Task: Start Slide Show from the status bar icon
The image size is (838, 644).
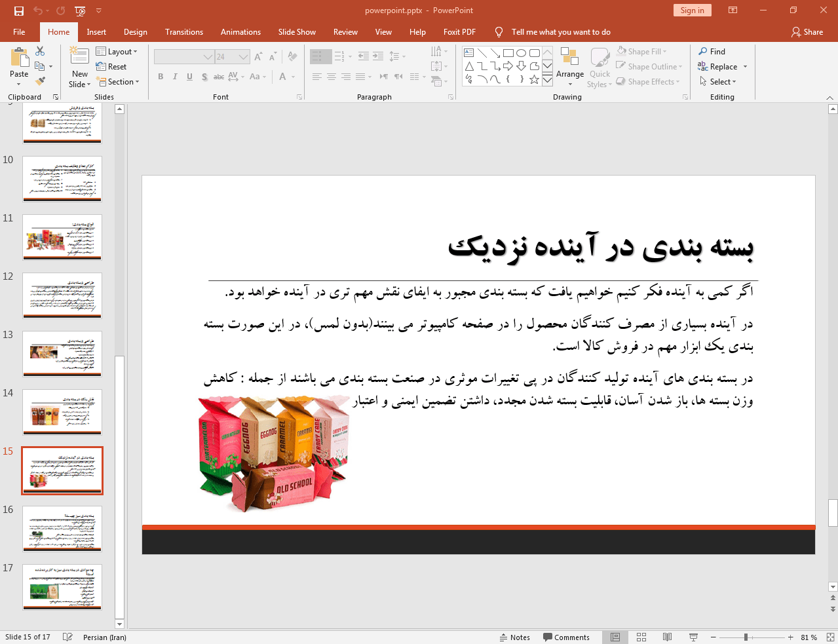Action: click(x=693, y=637)
